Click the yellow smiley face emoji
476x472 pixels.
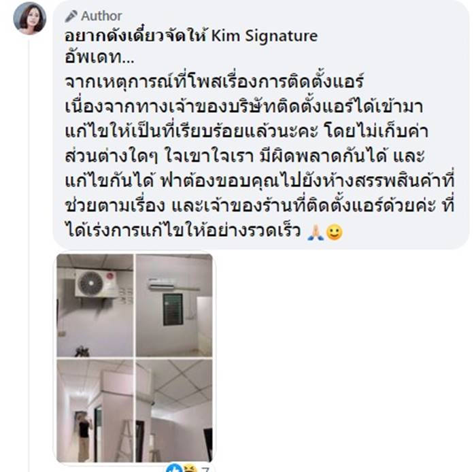coord(335,233)
